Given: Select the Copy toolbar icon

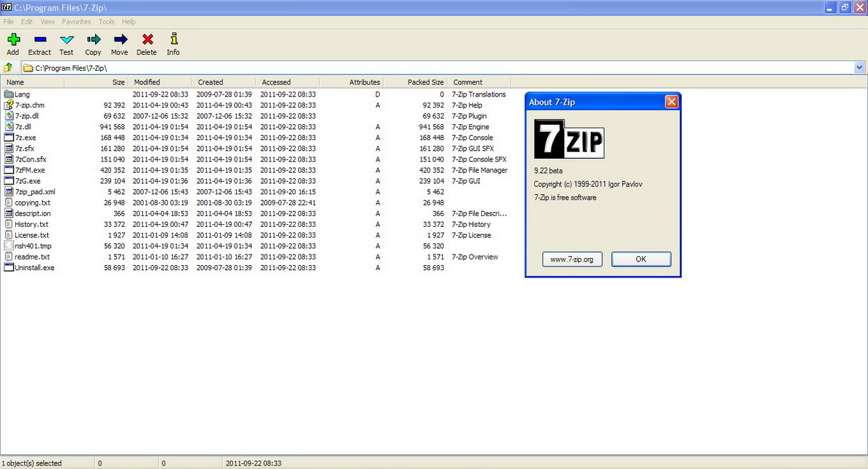Looking at the screenshot, I should coord(93,40).
